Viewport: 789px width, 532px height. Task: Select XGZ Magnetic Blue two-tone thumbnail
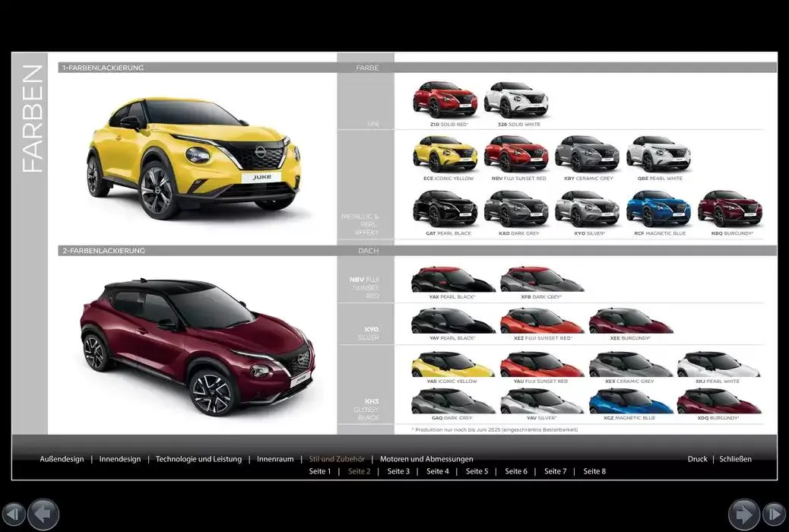(x=630, y=401)
